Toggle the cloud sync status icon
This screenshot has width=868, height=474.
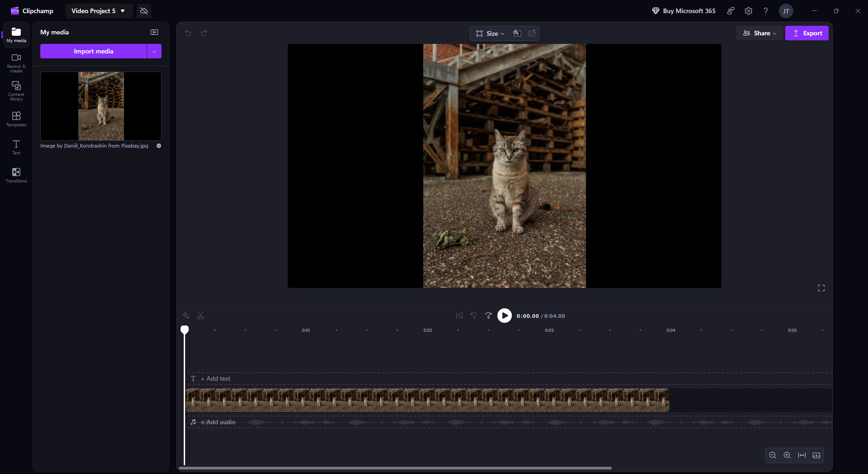coord(144,11)
